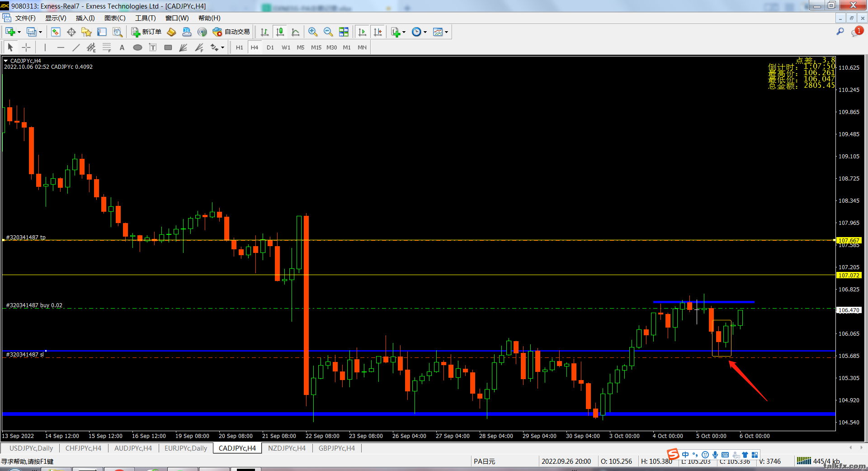Expand the periods clock dropdown arrow

click(x=425, y=32)
